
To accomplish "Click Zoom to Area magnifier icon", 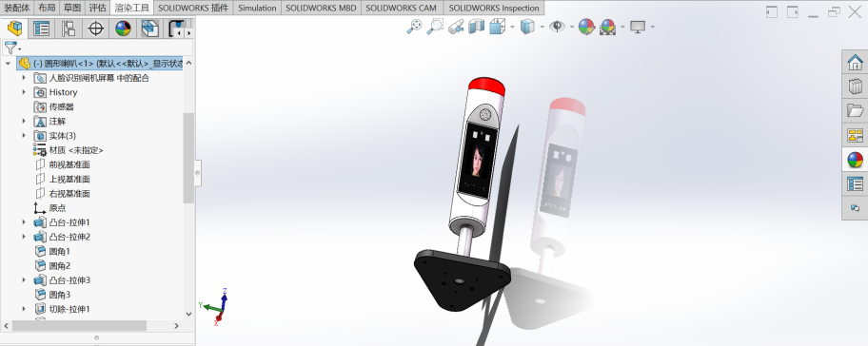I will tap(435, 27).
